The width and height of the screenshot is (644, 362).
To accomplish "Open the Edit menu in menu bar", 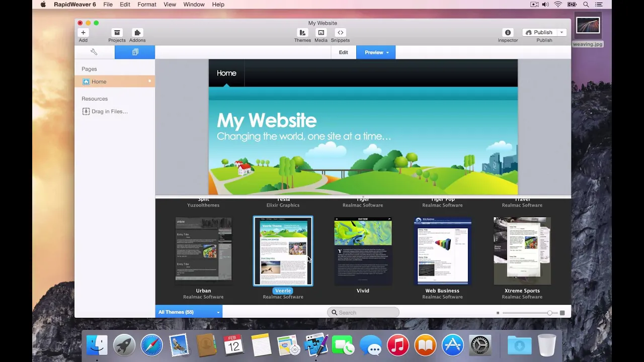I will 125,5.
